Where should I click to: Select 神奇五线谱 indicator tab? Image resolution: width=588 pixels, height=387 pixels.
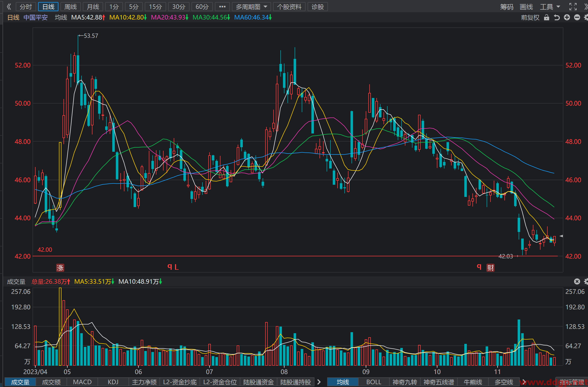pyautogui.click(x=439, y=382)
